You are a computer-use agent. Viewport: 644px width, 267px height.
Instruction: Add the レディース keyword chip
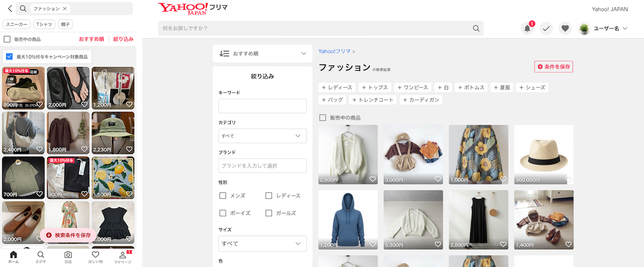point(337,87)
